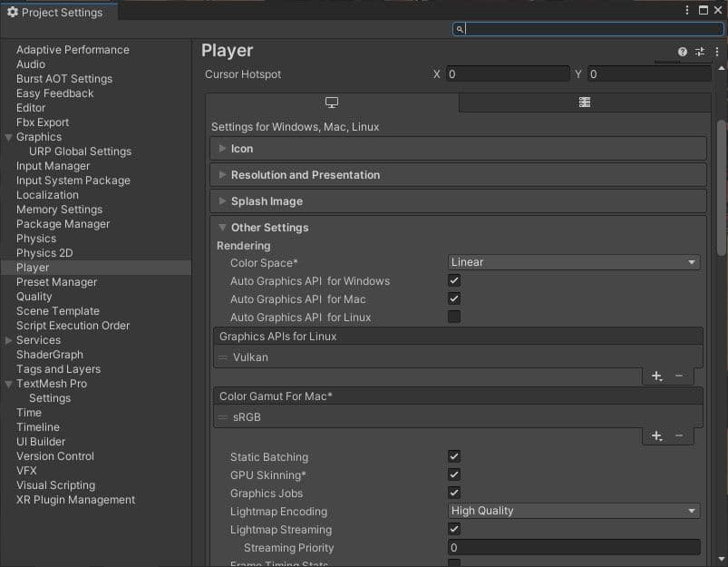Remove entry from Graphics APIs for Linux list
The image size is (728, 567).
click(679, 376)
